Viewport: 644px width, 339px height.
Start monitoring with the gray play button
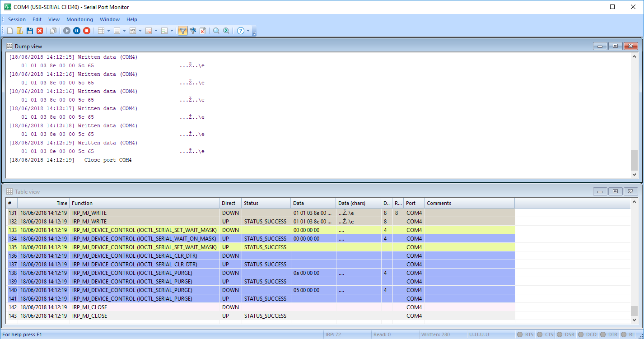pos(67,31)
